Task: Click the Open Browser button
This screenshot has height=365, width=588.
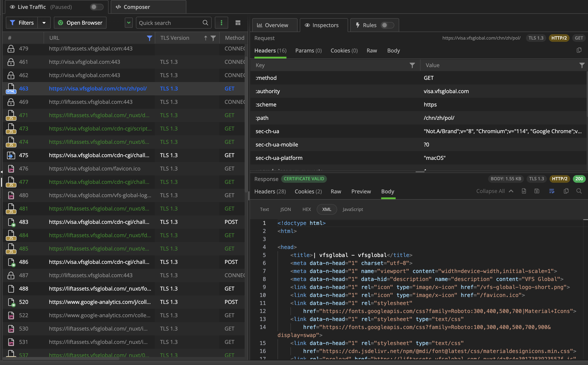Action: coord(80,23)
